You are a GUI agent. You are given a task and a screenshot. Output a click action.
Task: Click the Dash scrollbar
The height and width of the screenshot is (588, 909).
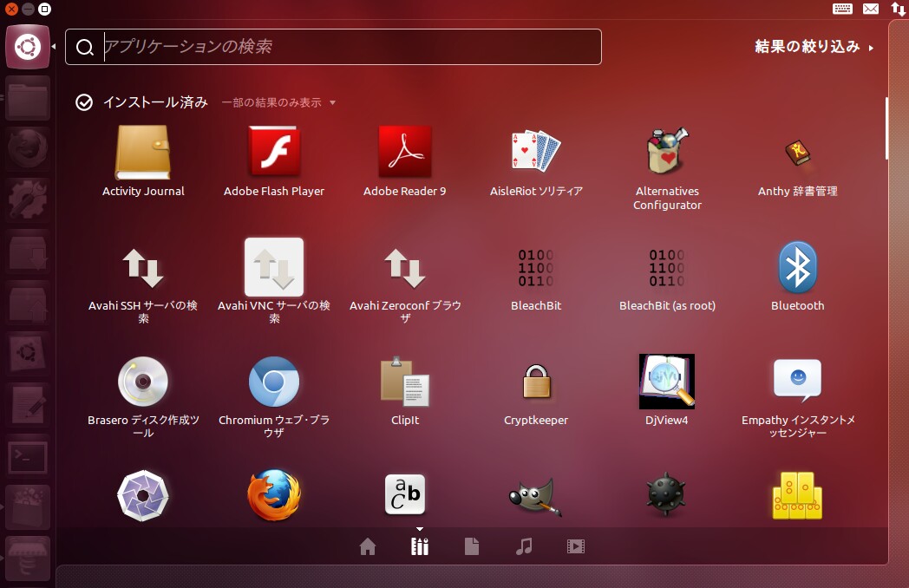(x=886, y=128)
